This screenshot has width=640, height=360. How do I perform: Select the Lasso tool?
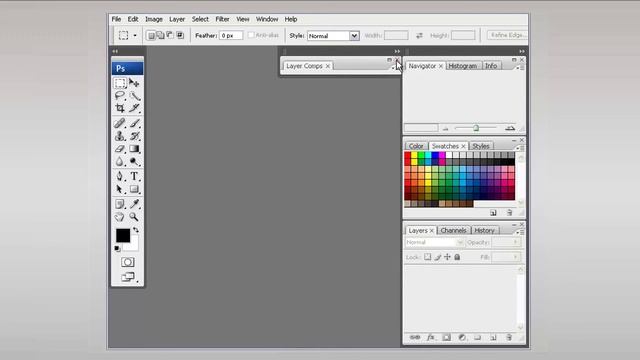coord(120,96)
